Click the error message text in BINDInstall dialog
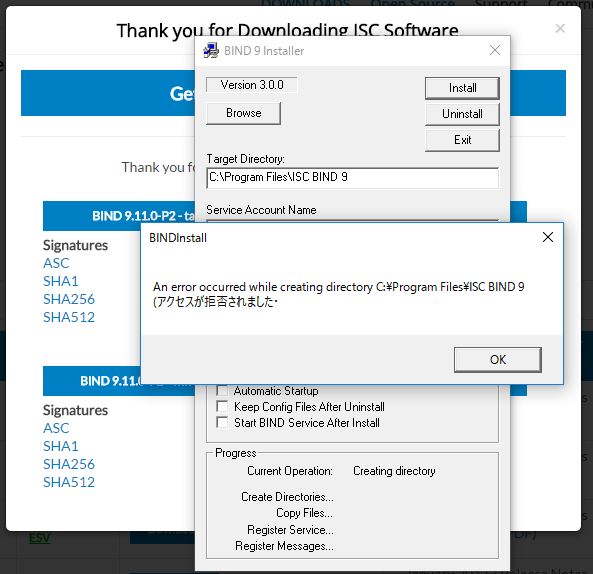Viewport: 593px width, 574px height. point(338,294)
